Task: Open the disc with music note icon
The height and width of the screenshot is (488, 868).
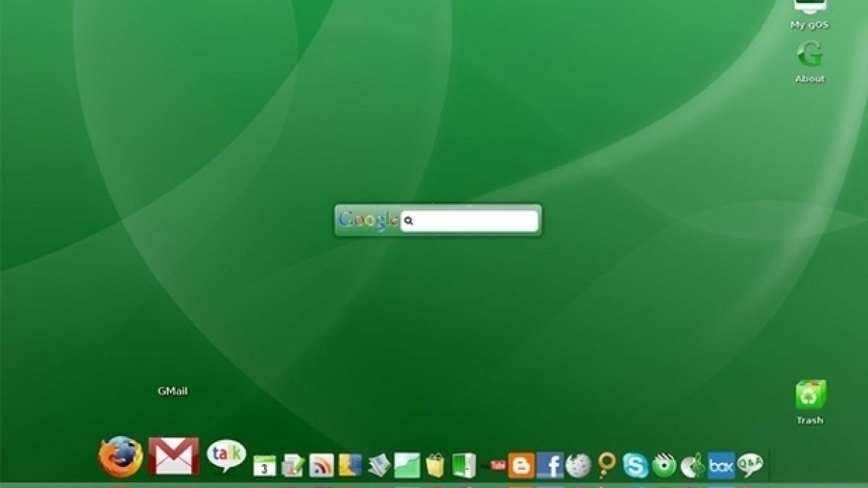Action: click(692, 466)
